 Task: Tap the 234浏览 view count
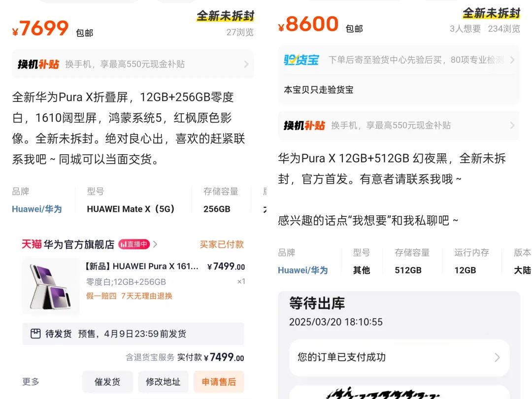tap(504, 29)
